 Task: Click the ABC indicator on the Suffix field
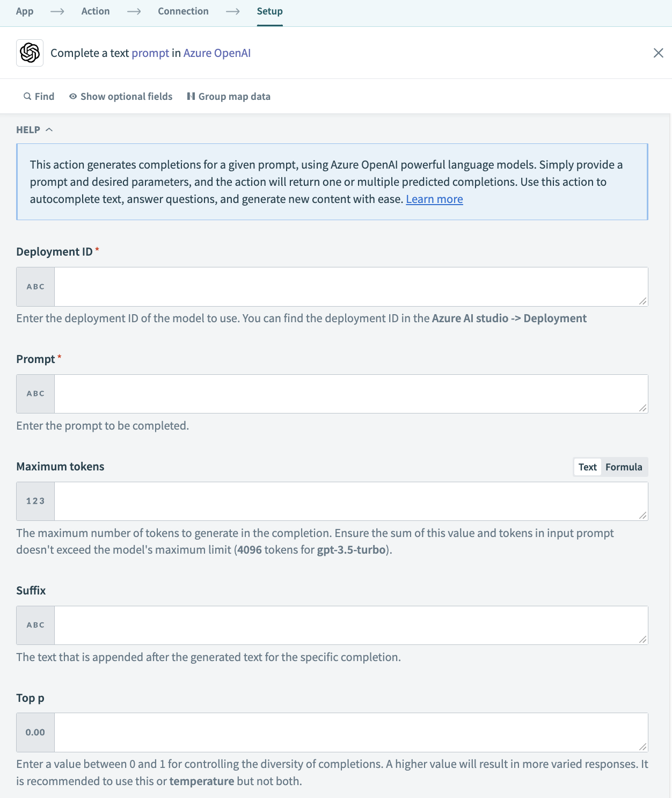click(35, 625)
